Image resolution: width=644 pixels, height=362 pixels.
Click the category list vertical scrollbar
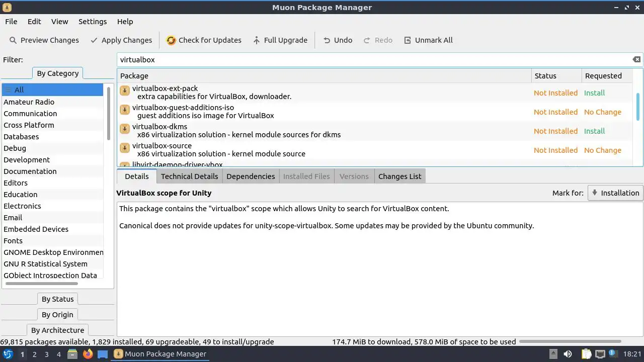(108, 113)
